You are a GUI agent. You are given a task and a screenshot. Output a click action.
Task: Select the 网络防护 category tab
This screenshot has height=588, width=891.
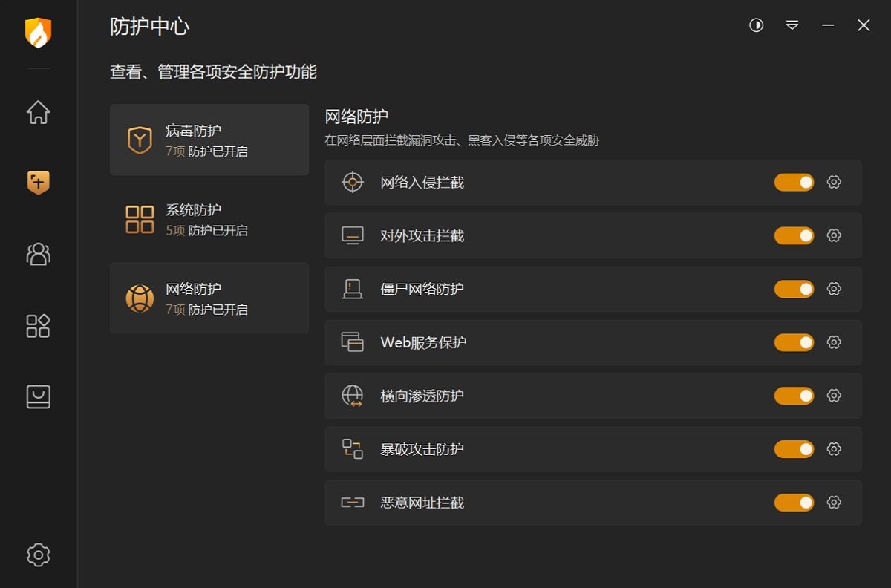coord(209,298)
